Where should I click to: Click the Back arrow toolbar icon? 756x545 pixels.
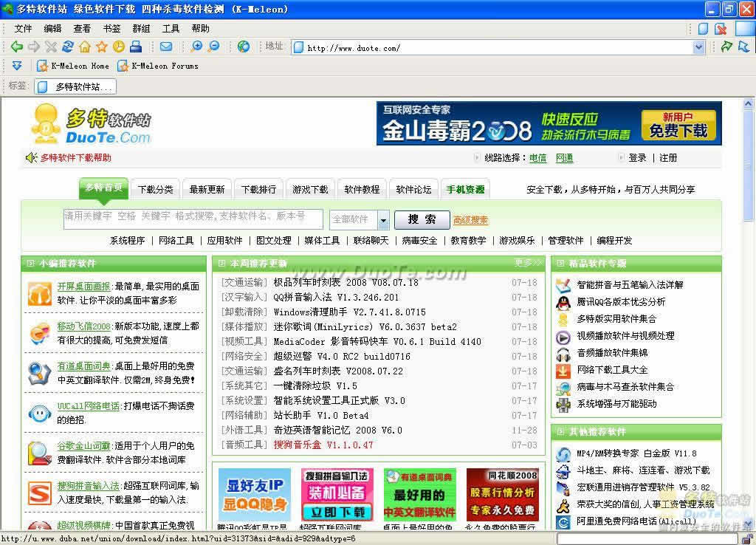coord(17,47)
